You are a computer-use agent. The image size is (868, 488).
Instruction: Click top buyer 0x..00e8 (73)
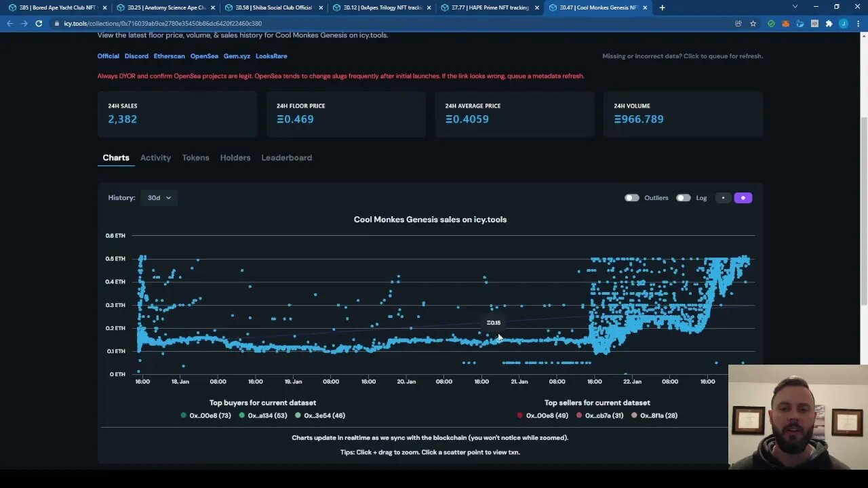click(x=205, y=415)
